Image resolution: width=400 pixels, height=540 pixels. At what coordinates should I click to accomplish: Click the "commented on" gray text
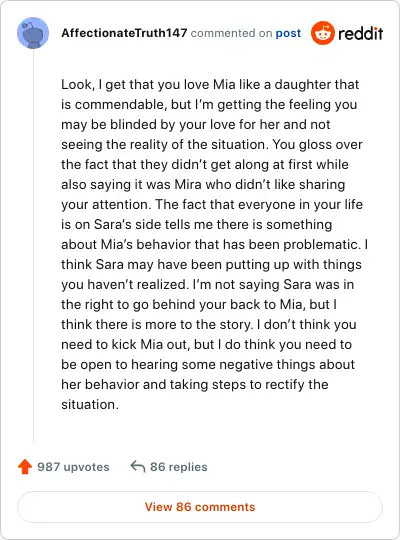pos(231,33)
